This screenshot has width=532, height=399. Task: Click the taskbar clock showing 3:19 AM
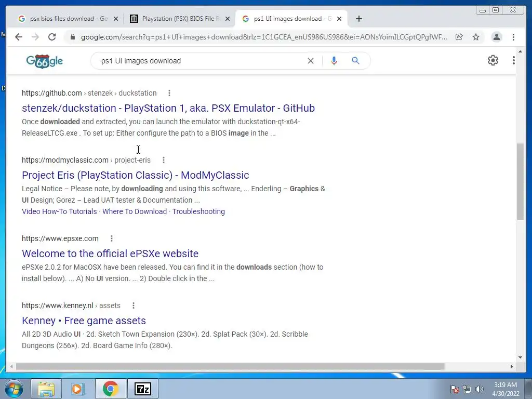(506, 389)
